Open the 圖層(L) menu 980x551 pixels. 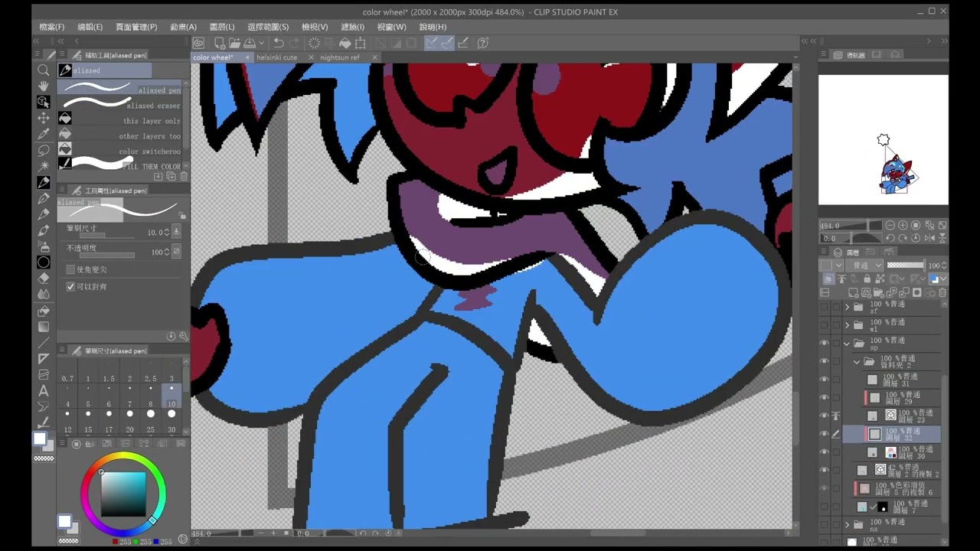tap(222, 27)
